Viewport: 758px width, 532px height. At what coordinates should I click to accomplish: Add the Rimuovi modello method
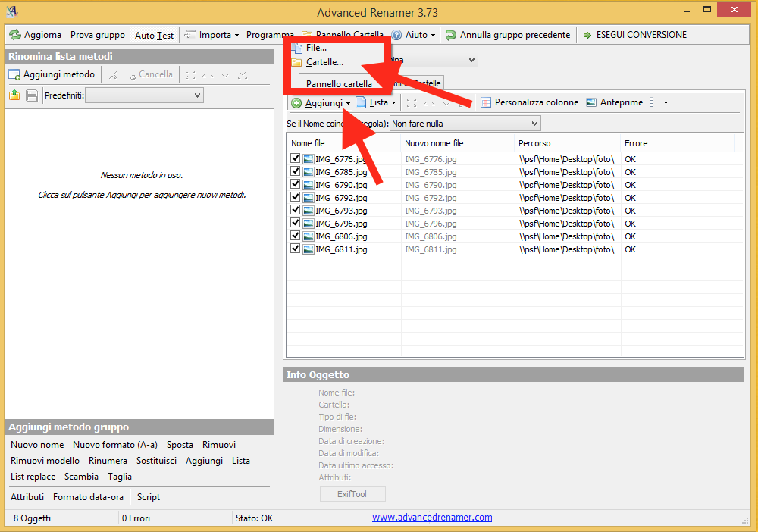click(x=45, y=461)
